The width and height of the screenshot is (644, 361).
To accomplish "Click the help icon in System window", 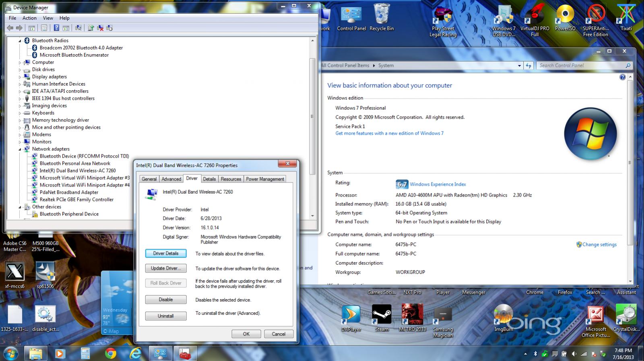I will pyautogui.click(x=622, y=77).
